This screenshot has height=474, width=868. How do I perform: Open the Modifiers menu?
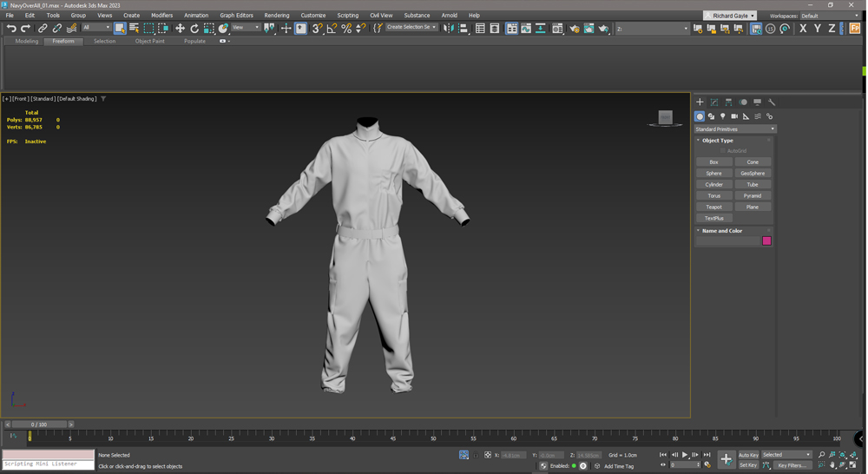coord(161,16)
